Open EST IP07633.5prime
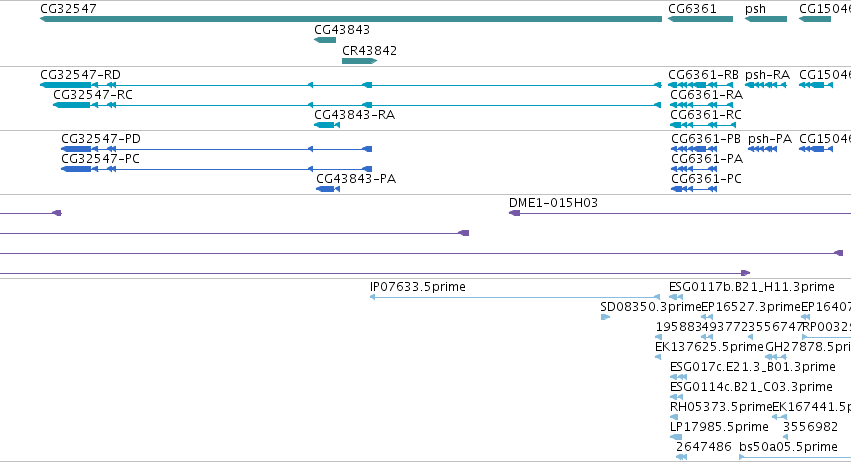Image resolution: width=851 pixels, height=462 pixels. tap(515, 297)
